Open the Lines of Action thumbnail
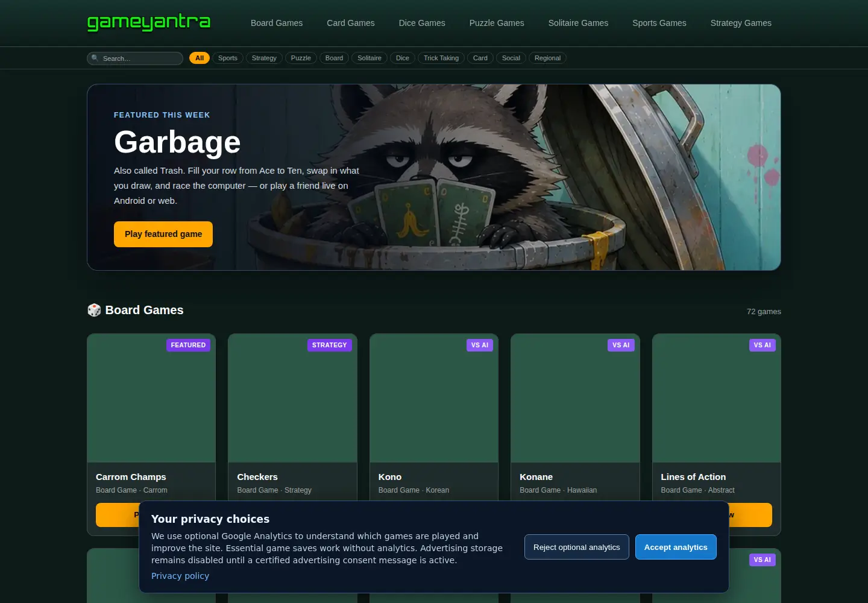The height and width of the screenshot is (603, 868). pyautogui.click(x=717, y=398)
